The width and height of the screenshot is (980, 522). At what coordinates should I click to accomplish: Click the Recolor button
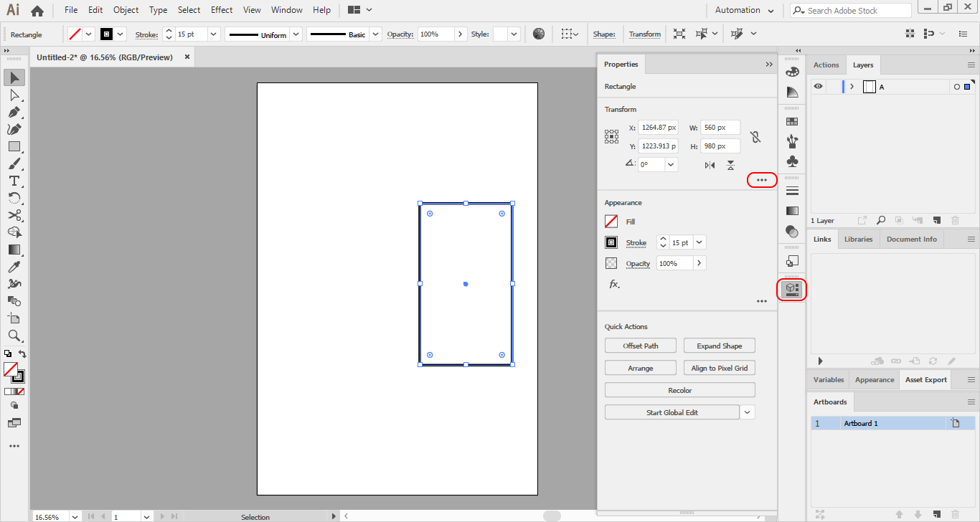click(680, 390)
